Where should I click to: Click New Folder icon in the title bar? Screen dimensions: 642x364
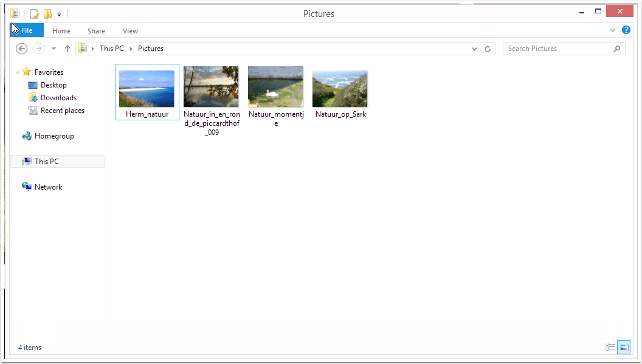47,14
